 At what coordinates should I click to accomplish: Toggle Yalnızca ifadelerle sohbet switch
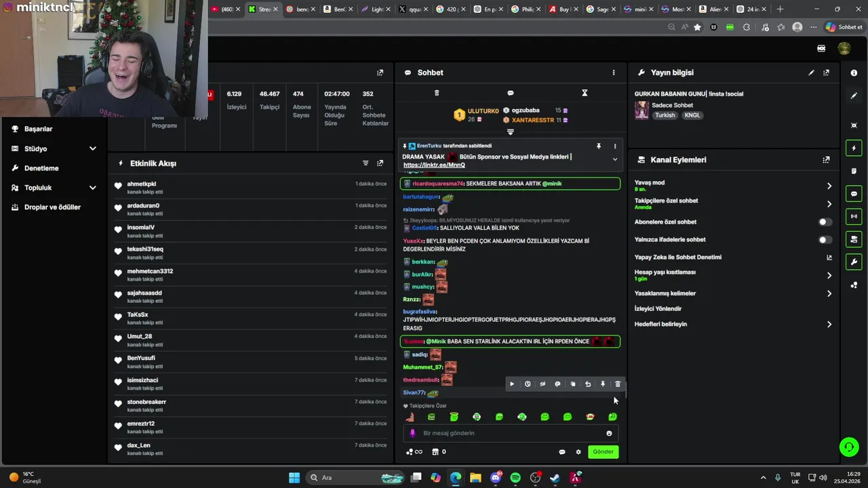[x=825, y=239]
